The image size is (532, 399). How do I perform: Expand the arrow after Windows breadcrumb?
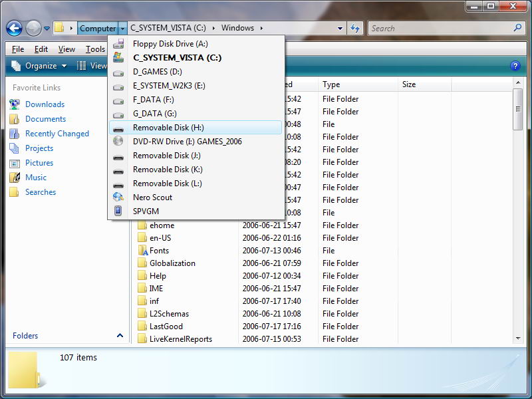pyautogui.click(x=261, y=28)
